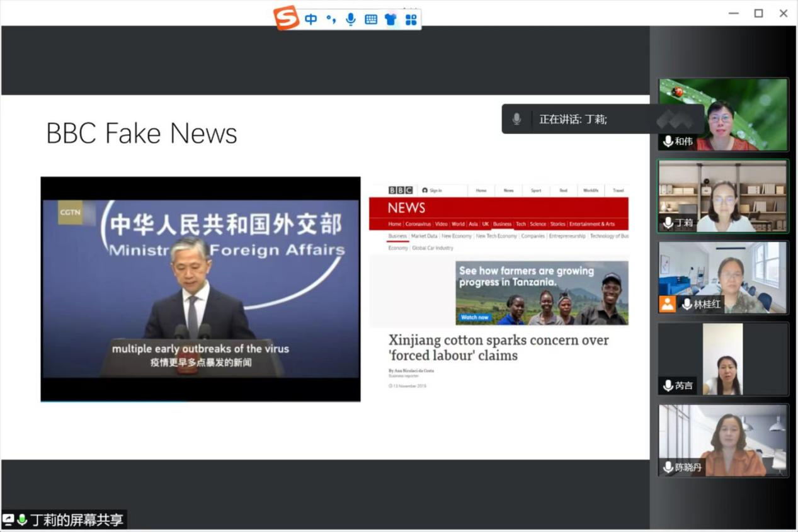The height and width of the screenshot is (532, 798).
Task: Open Asia in the red BBC News bar
Action: 474,224
